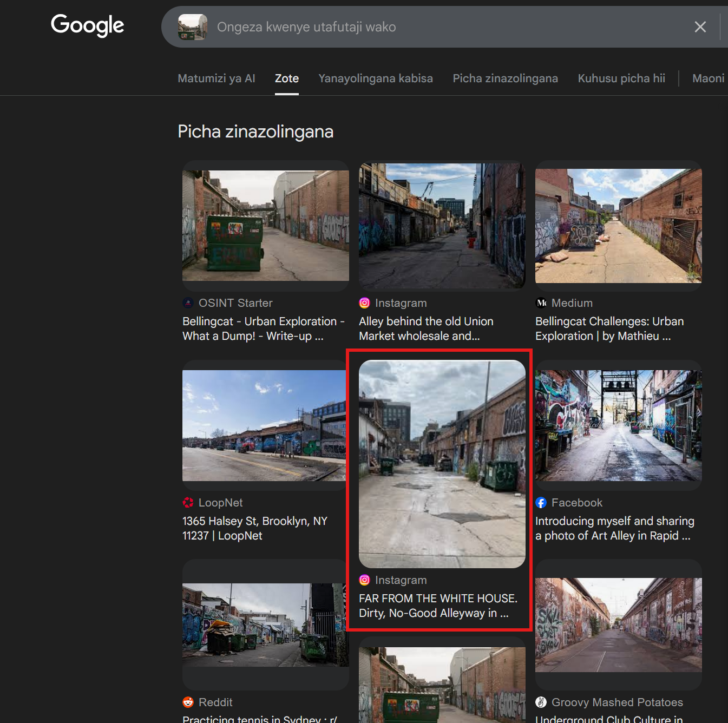Click the LoopNet source icon
This screenshot has width=728, height=723.
click(188, 503)
